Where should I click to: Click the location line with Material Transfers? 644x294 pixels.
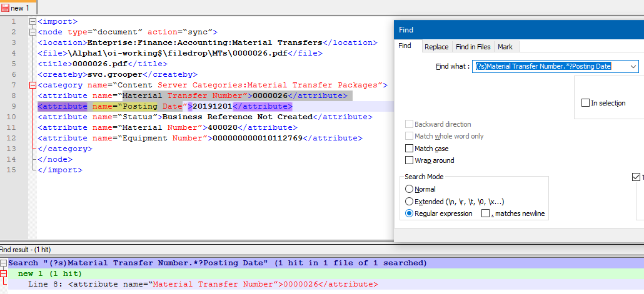(x=208, y=42)
